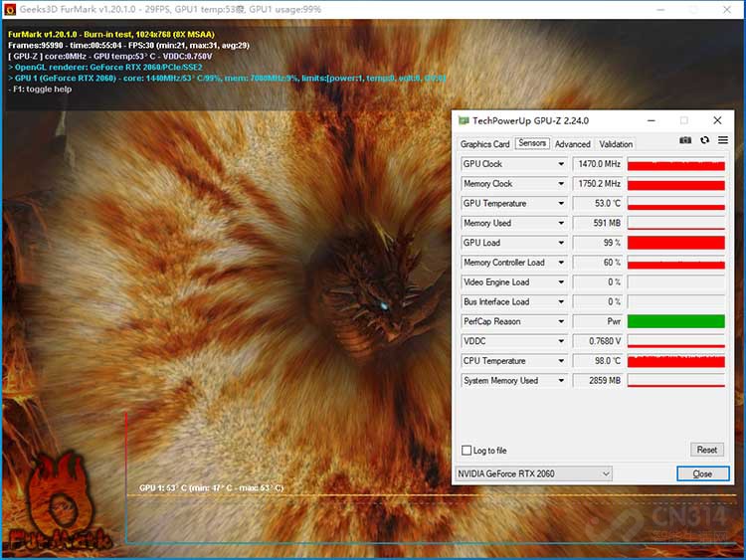The height and width of the screenshot is (560, 746).
Task: Click the GPU Clock red history graph
Action: [x=676, y=164]
